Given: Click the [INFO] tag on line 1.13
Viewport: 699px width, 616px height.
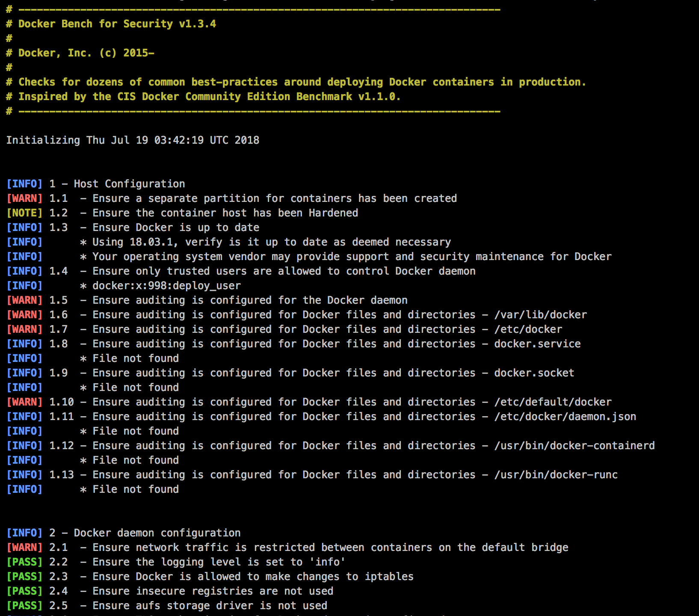Looking at the screenshot, I should pos(24,475).
